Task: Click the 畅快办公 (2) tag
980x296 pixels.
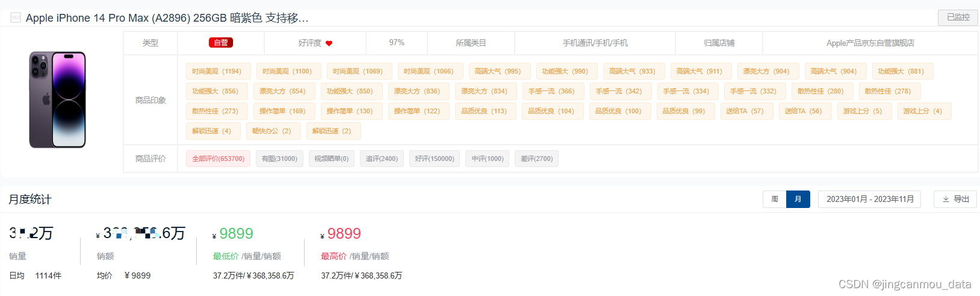Action: [273, 131]
